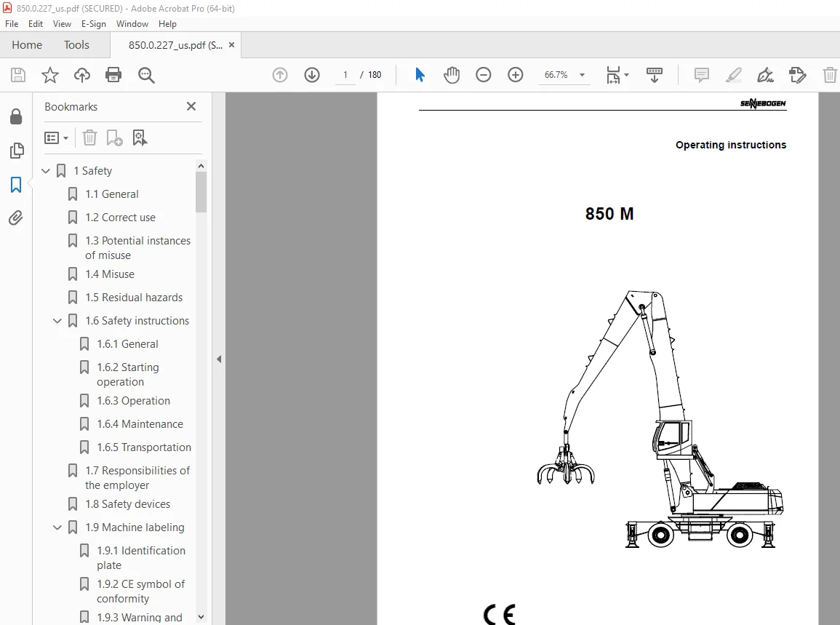Delete selected bookmark in Bookmarks panel
840x625 pixels.
click(x=89, y=138)
